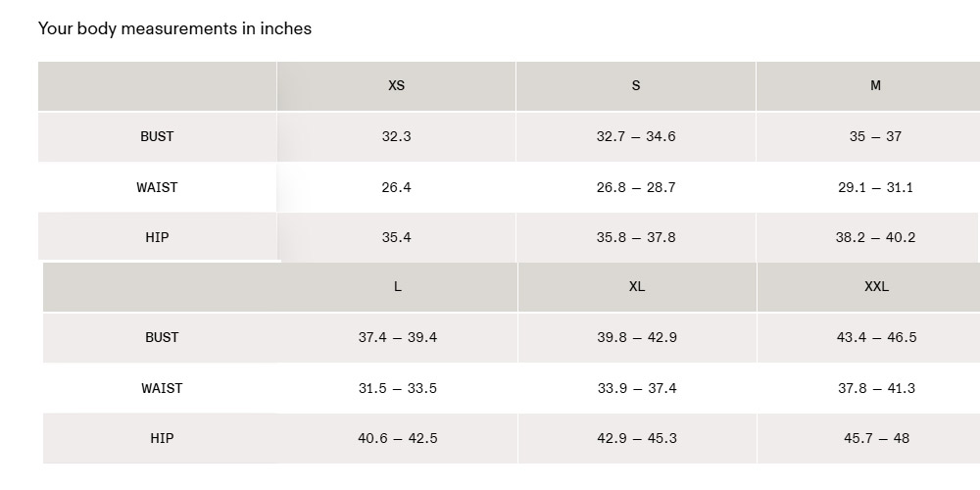Click the XS waist value 26.4
980x490 pixels.
point(396,187)
